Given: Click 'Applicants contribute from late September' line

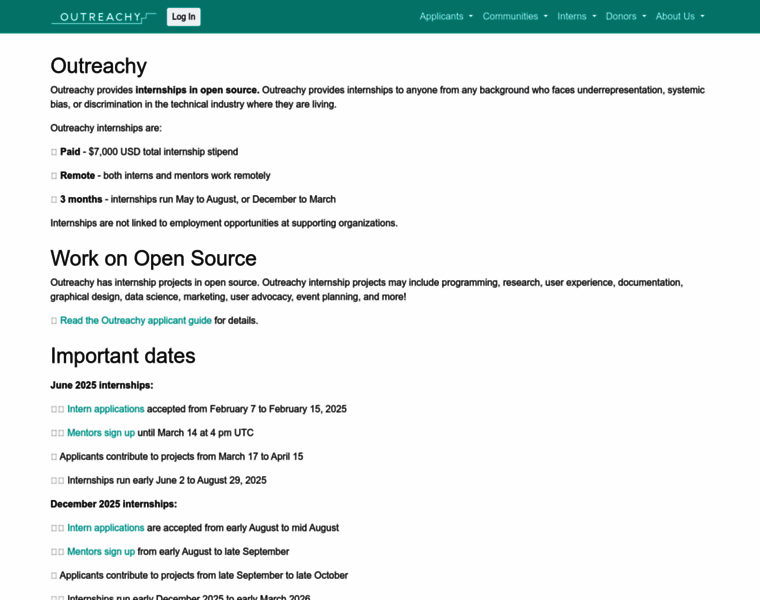Looking at the screenshot, I should [199, 575].
